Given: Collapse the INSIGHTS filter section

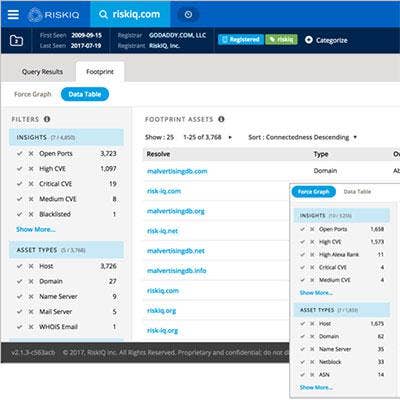Looking at the screenshot, I should pyautogui.click(x=66, y=137).
